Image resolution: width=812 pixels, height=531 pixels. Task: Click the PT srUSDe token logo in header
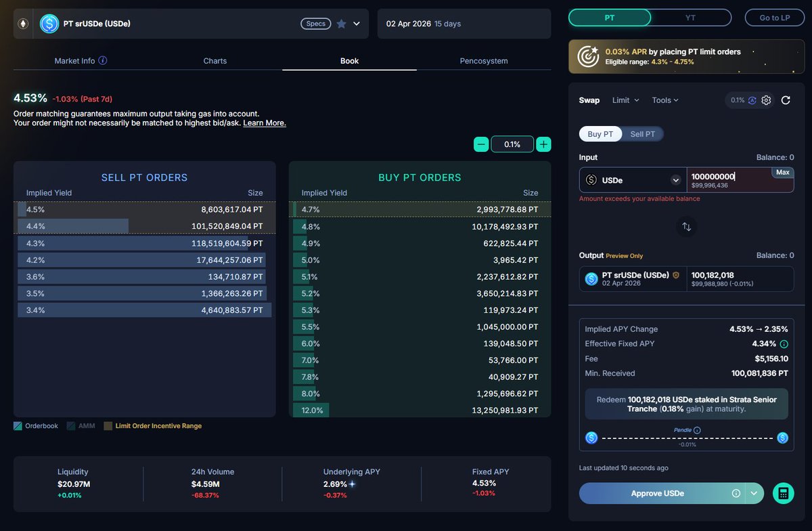pos(49,24)
